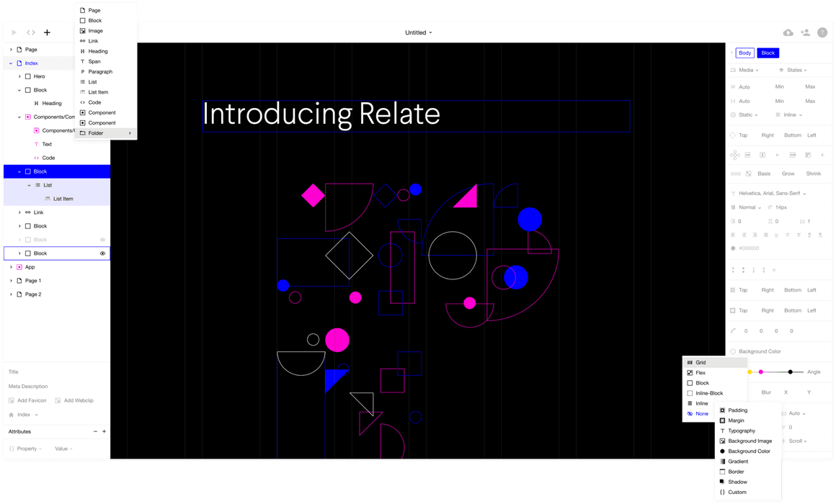Screen dimensions: 836x504
Task: Open the Folder submenu entry
Action: [105, 133]
